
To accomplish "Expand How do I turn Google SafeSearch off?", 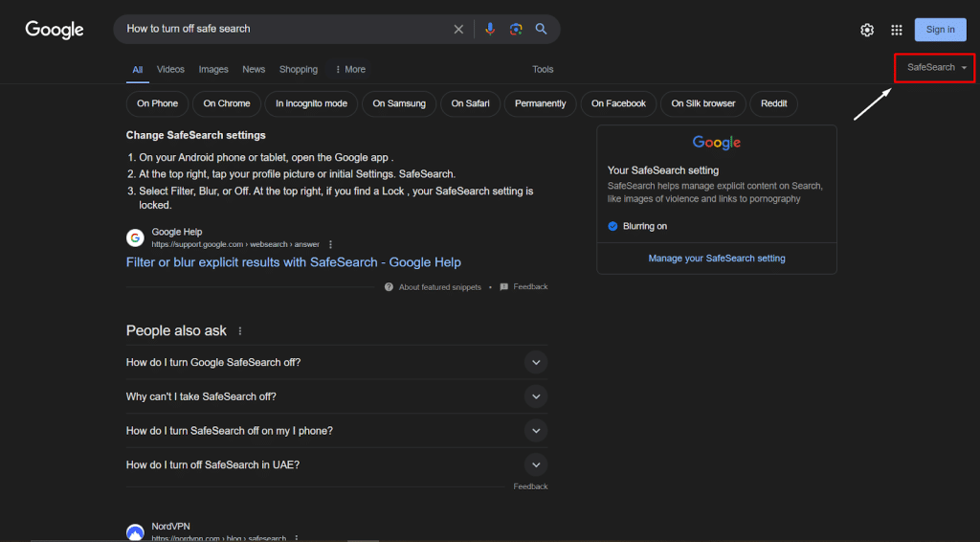I will coord(536,363).
